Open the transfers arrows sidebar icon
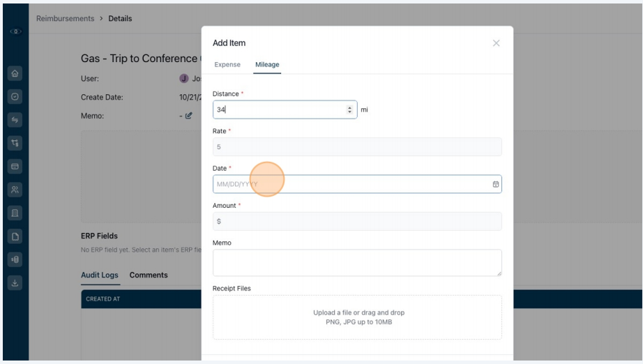643x364 pixels. point(15,120)
